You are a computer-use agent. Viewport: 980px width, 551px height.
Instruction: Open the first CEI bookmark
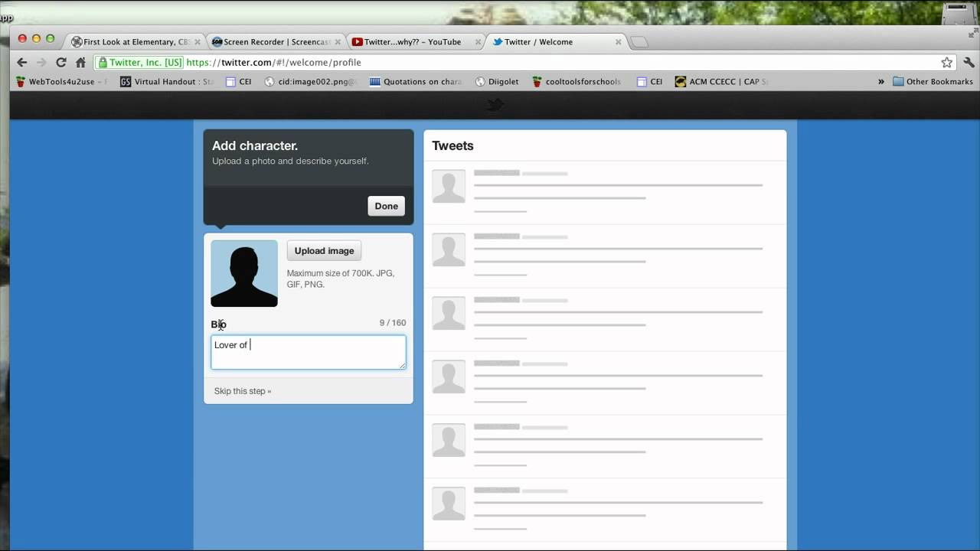(x=238, y=82)
